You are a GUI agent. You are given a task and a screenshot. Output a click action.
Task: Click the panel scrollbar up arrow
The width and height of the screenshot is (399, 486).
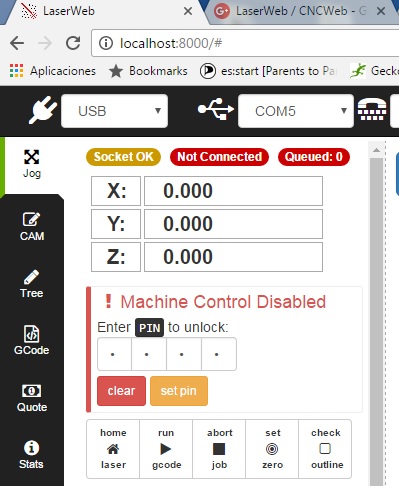click(x=376, y=150)
